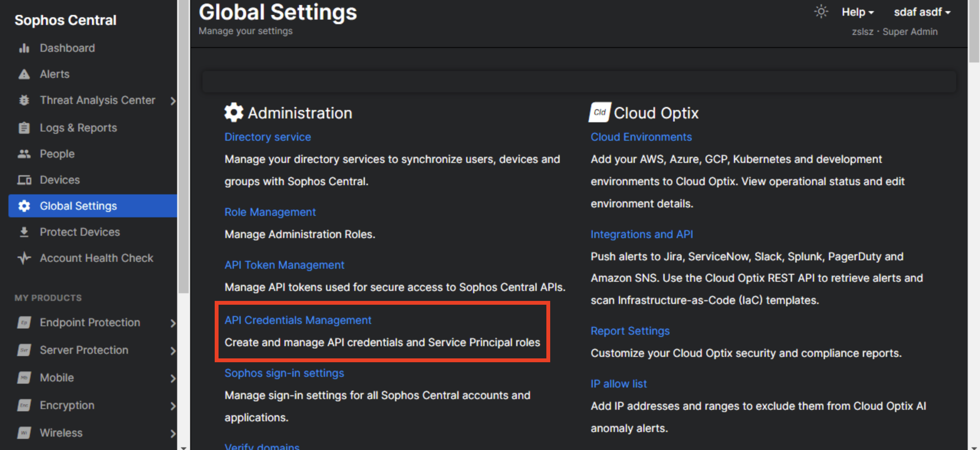This screenshot has width=980, height=450.
Task: Expand the Encryption chevron
Action: coord(173,406)
